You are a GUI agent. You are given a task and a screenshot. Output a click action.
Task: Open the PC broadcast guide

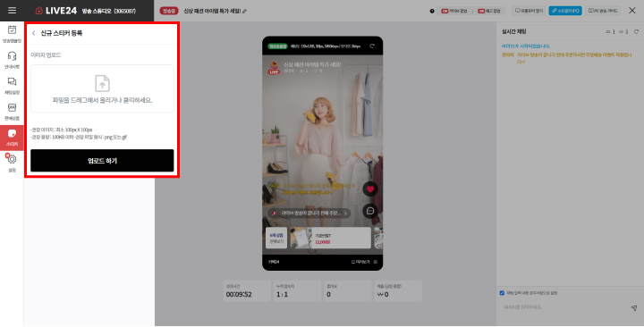click(603, 11)
